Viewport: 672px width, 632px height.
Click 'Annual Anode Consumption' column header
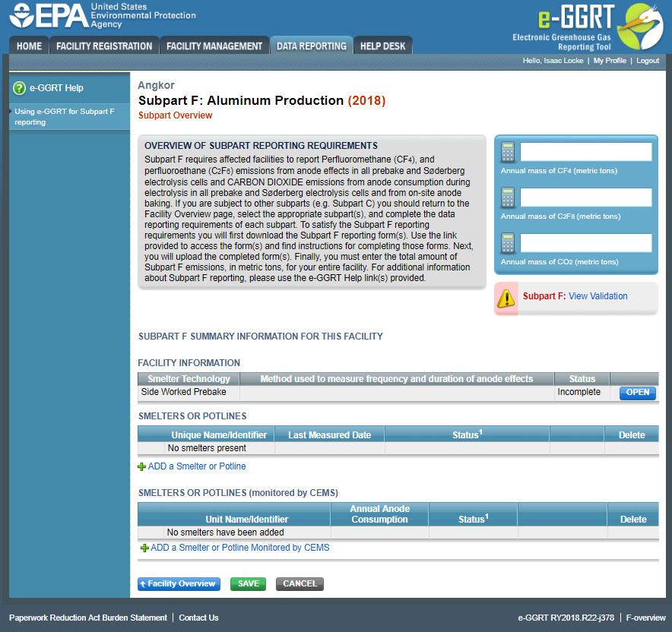point(380,514)
